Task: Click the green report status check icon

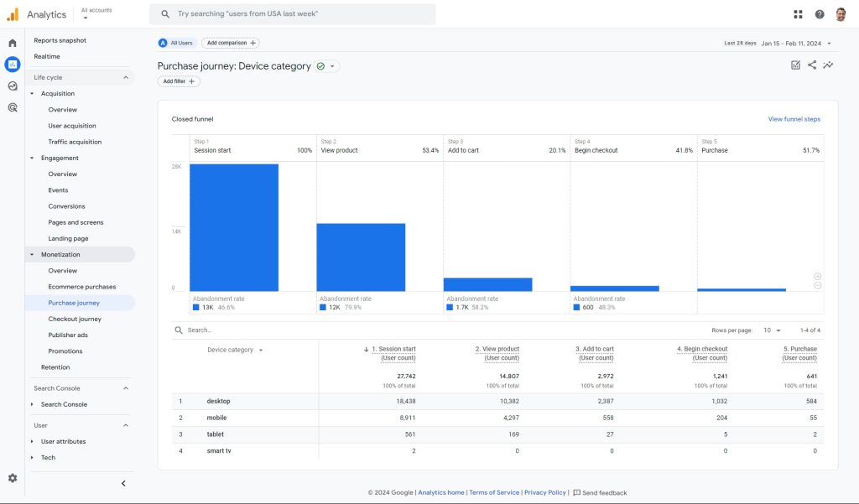Action: (320, 66)
